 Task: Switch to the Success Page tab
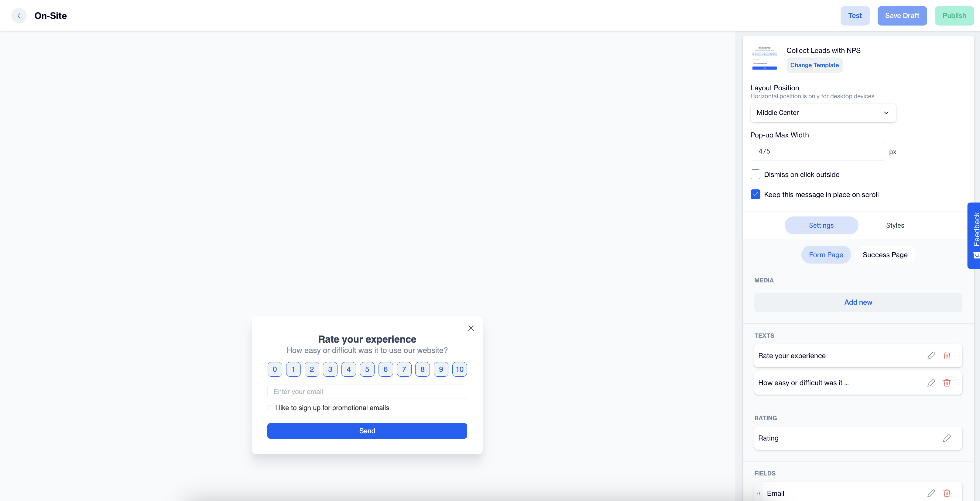click(x=885, y=254)
